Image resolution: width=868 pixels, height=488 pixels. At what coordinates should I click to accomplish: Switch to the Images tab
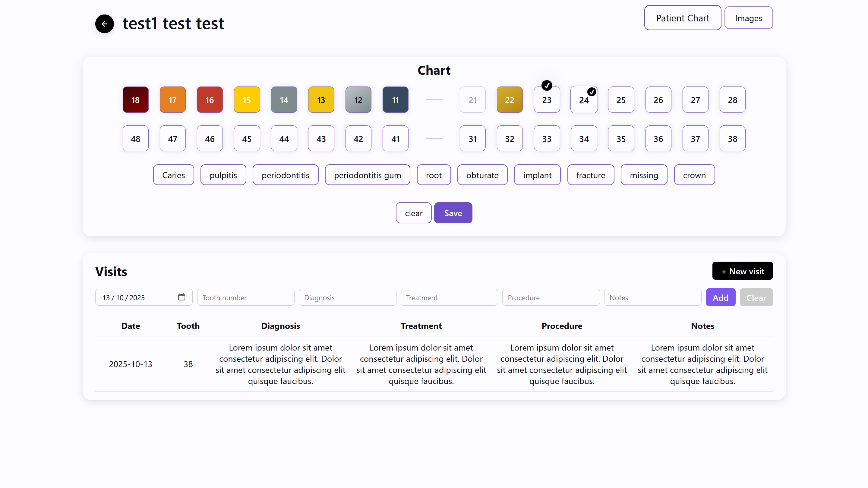[x=748, y=18]
